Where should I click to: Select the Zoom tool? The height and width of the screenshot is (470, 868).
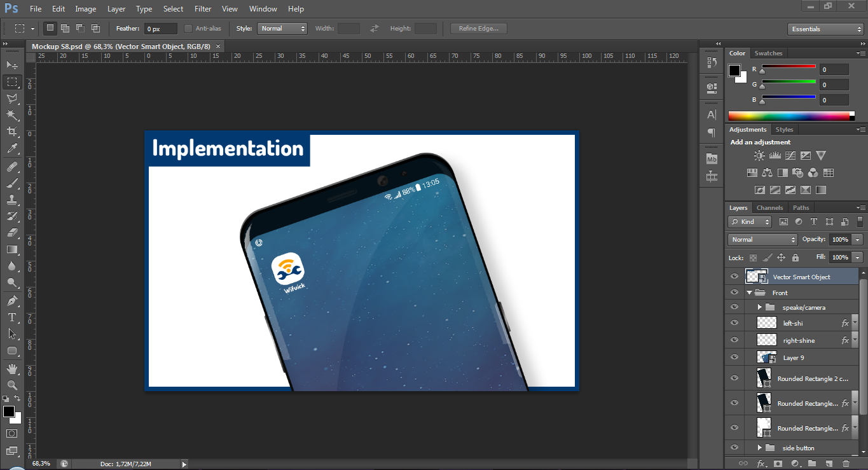coord(12,385)
